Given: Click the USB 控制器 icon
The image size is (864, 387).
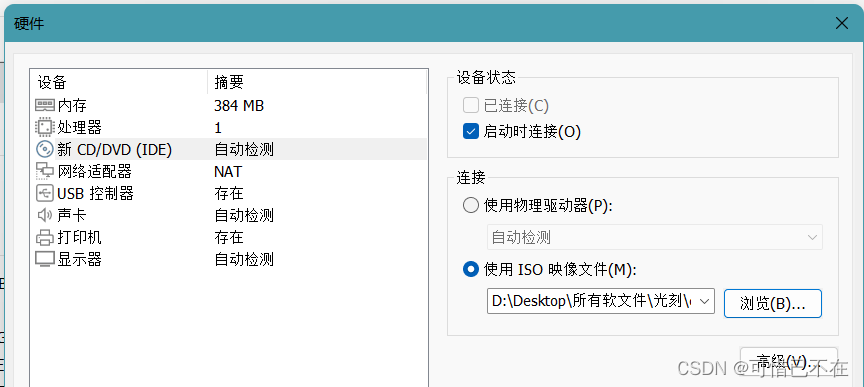Looking at the screenshot, I should click(x=45, y=194).
